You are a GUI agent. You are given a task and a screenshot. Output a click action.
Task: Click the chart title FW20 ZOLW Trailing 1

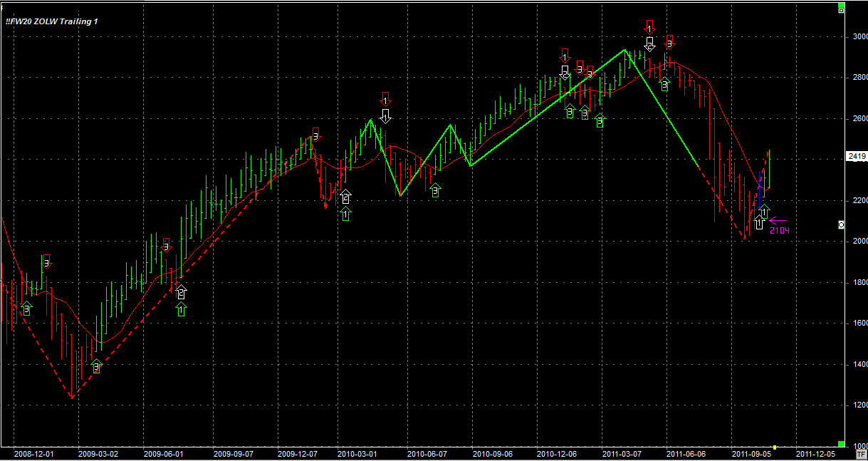click(52, 21)
